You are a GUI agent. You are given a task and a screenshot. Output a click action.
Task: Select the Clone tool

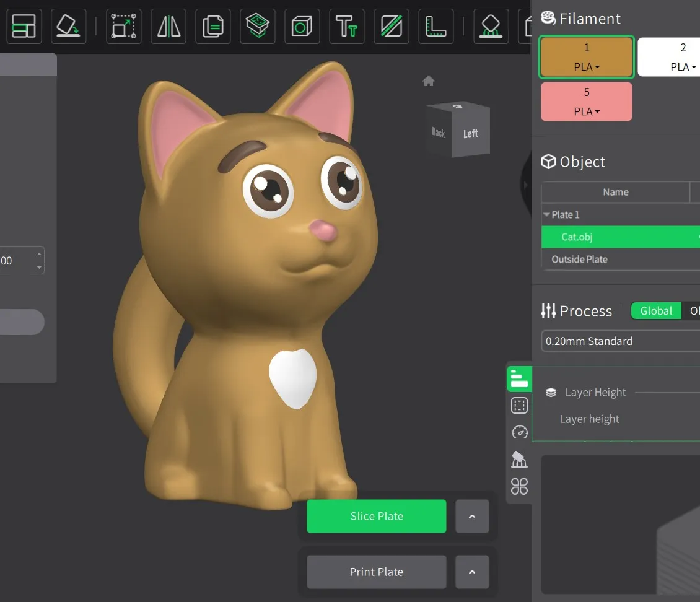pos(212,26)
